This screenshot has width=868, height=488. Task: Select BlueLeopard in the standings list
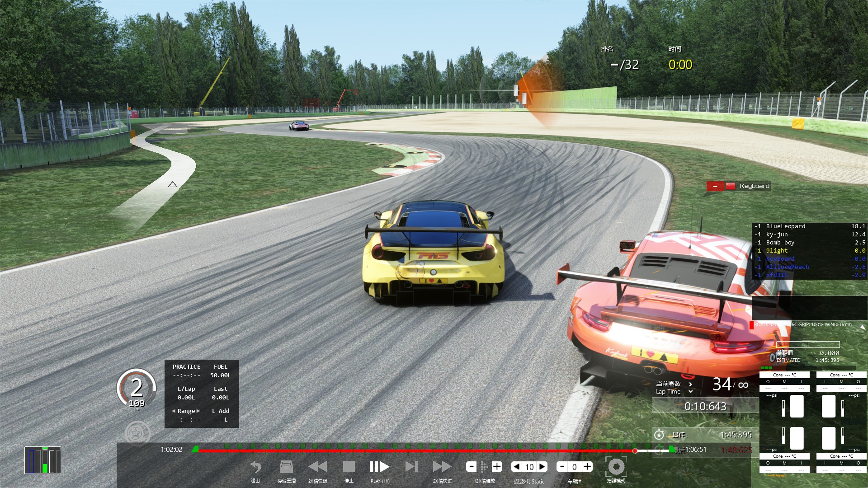click(809, 226)
